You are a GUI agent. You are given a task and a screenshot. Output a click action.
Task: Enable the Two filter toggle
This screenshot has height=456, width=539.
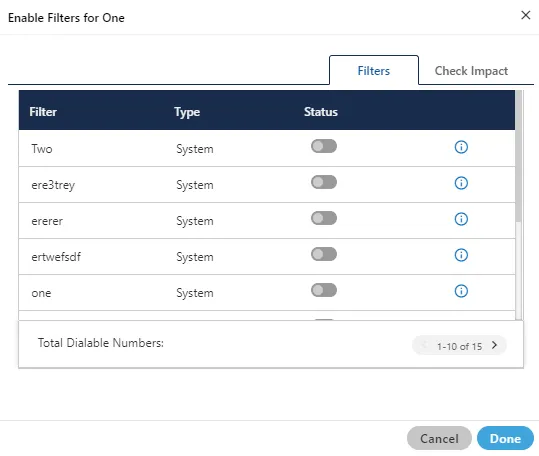[324, 146]
